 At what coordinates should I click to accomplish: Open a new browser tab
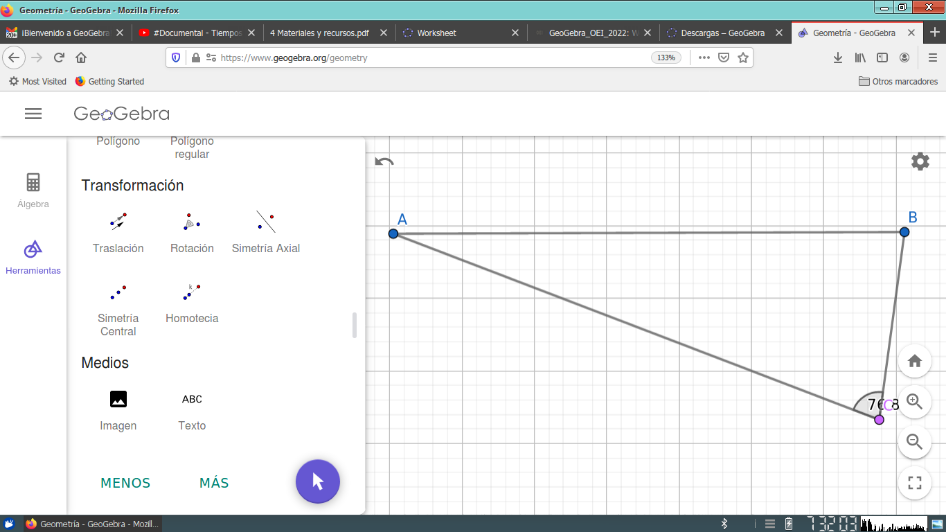935,33
